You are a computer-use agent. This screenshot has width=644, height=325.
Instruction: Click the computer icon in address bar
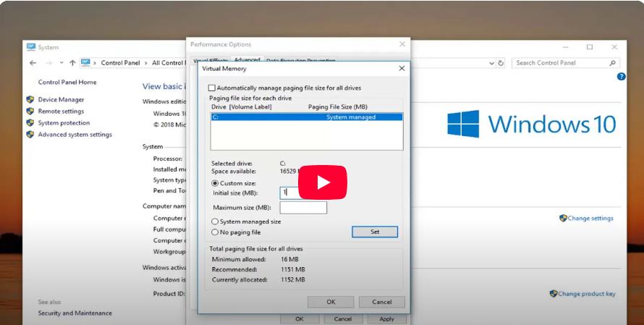(85, 62)
